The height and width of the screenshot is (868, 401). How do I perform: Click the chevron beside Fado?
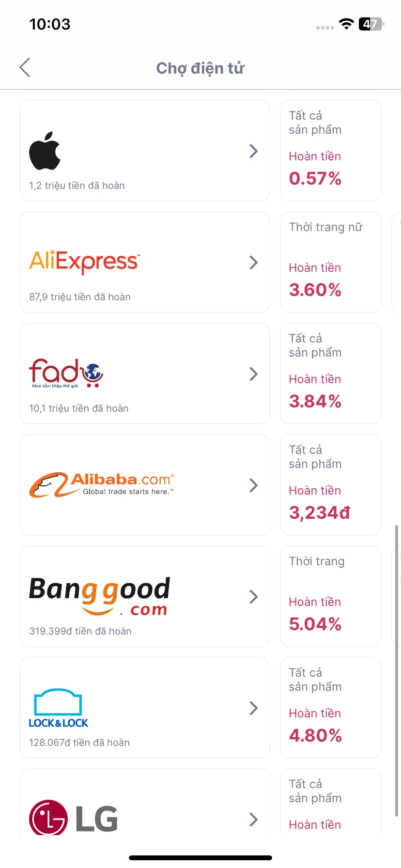click(x=253, y=374)
